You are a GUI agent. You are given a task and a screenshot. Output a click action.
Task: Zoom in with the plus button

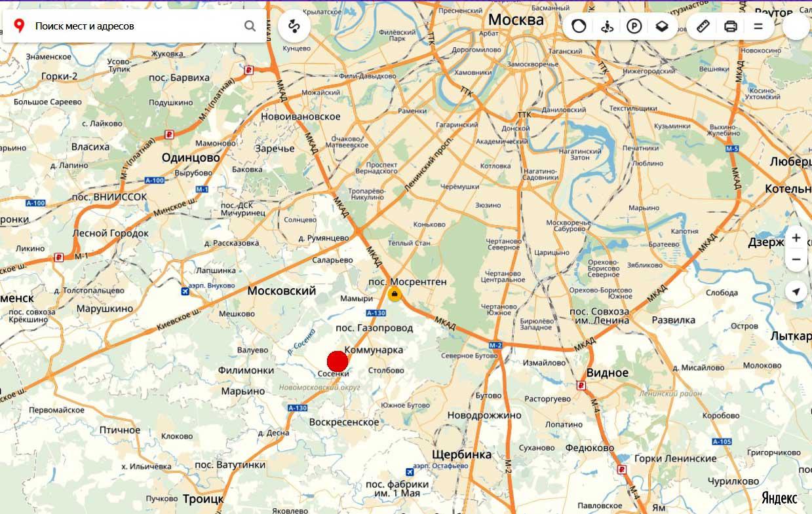coord(796,238)
